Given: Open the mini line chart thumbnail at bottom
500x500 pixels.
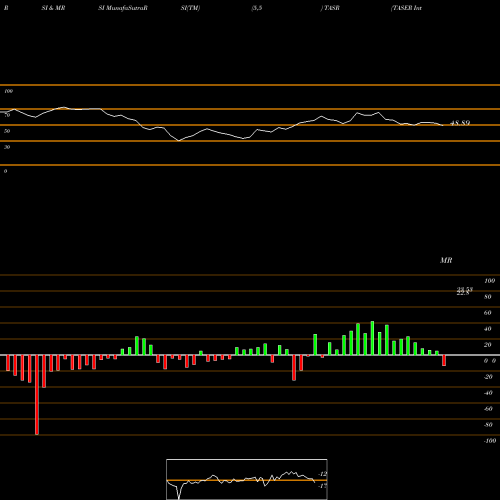Looking at the screenshot, I should (x=247, y=479).
